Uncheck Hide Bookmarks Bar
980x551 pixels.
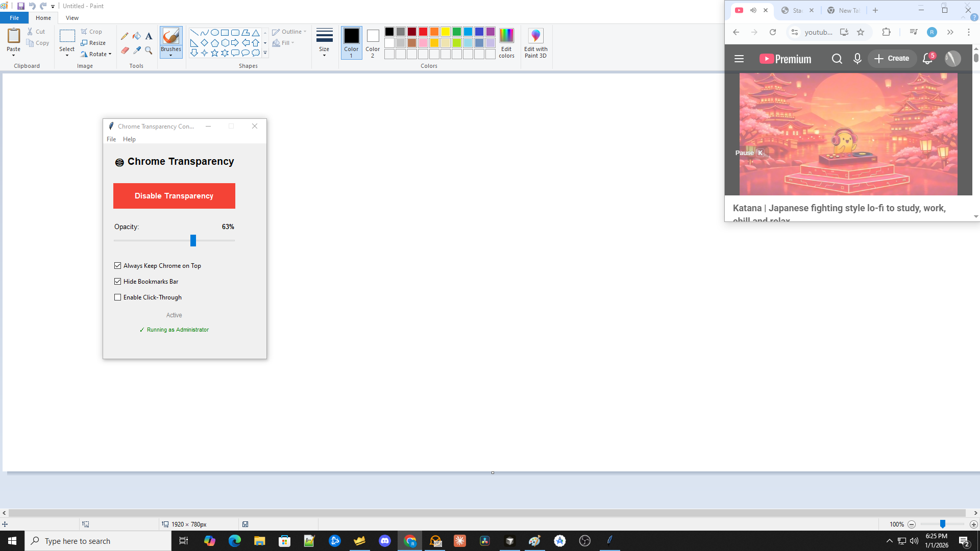click(x=117, y=281)
